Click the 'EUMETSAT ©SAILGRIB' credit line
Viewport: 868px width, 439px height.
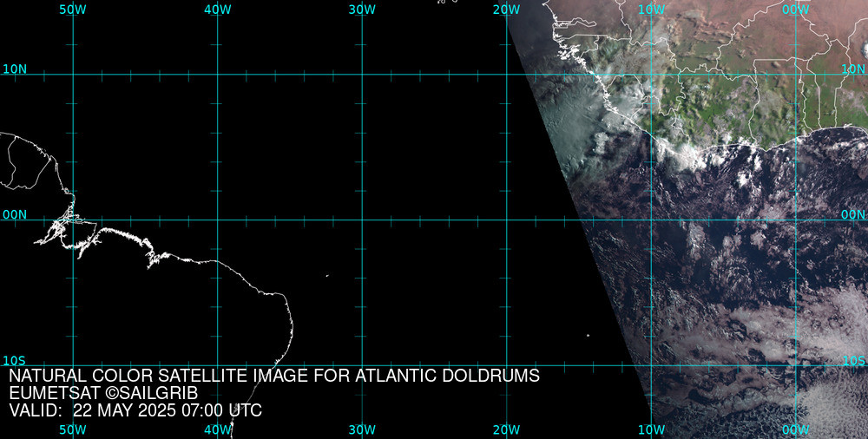[103, 393]
